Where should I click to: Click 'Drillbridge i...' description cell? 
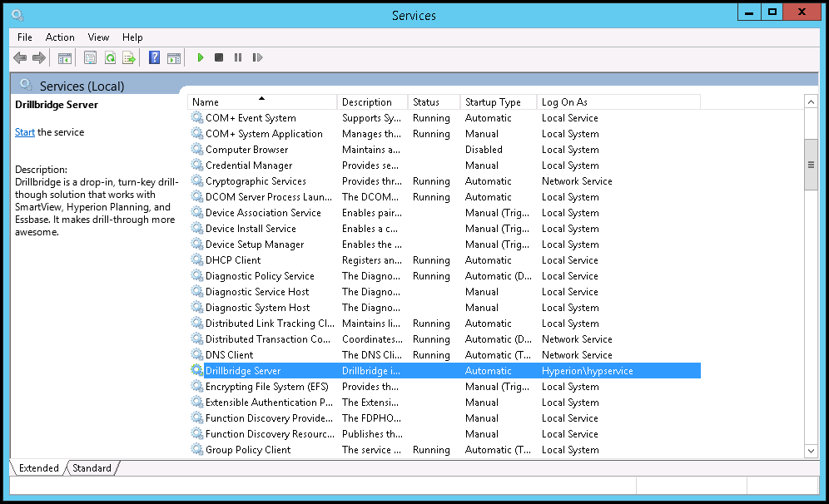pyautogui.click(x=371, y=371)
